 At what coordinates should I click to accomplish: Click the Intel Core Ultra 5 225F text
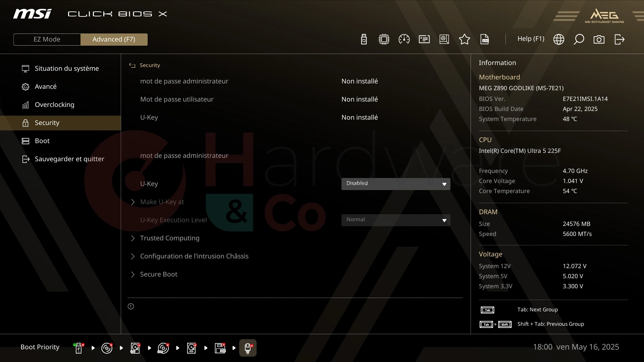[520, 151]
